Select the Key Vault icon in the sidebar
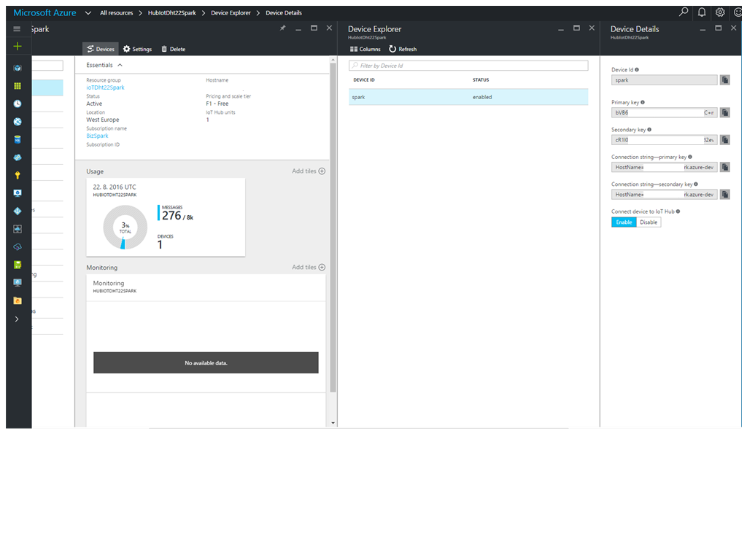The height and width of the screenshot is (560, 747). coord(17,174)
